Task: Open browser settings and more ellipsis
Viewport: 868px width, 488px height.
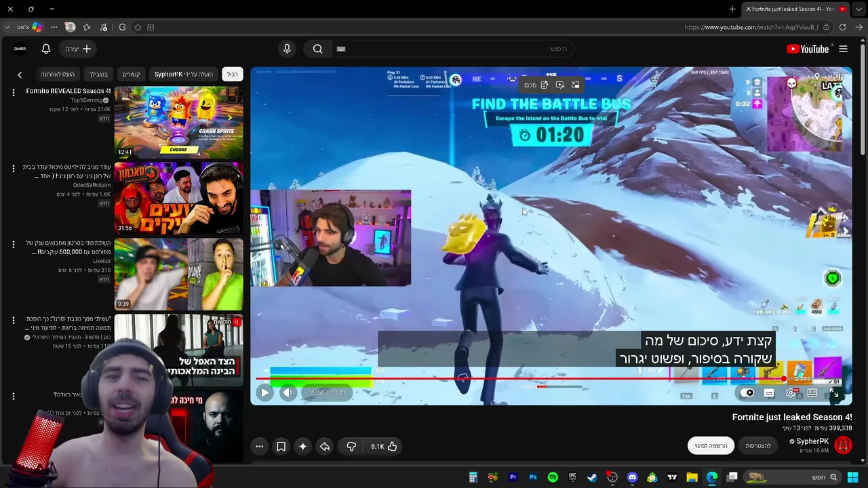Action: click(54, 27)
